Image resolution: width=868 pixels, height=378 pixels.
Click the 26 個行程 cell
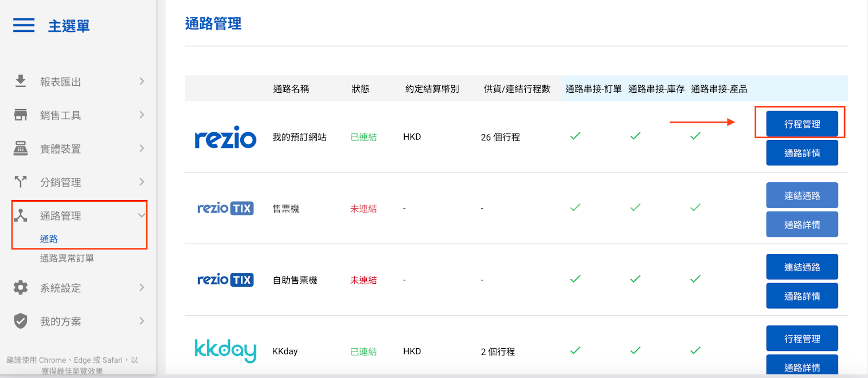point(500,137)
